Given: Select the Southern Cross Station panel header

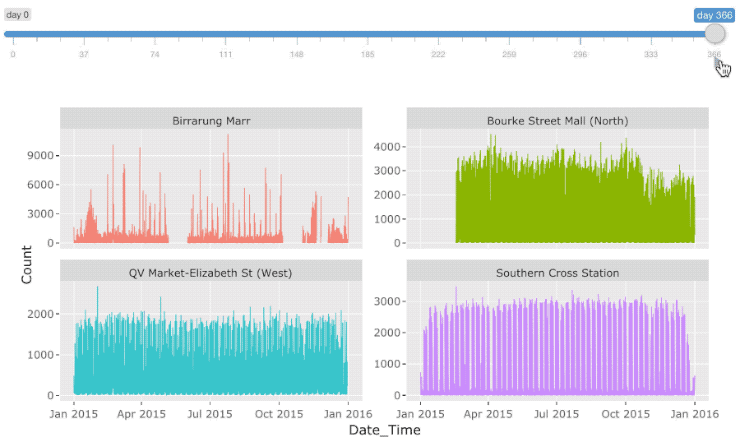Looking at the screenshot, I should tap(557, 272).
